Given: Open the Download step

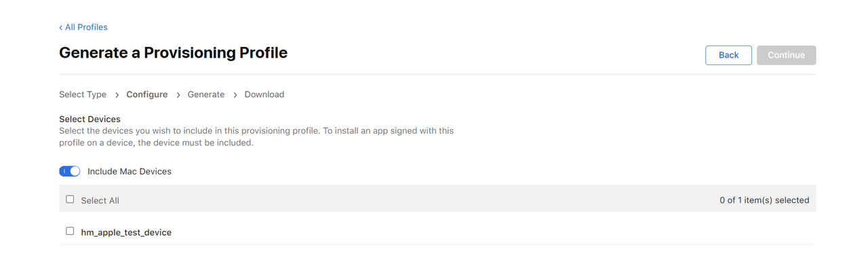Looking at the screenshot, I should click(x=264, y=94).
